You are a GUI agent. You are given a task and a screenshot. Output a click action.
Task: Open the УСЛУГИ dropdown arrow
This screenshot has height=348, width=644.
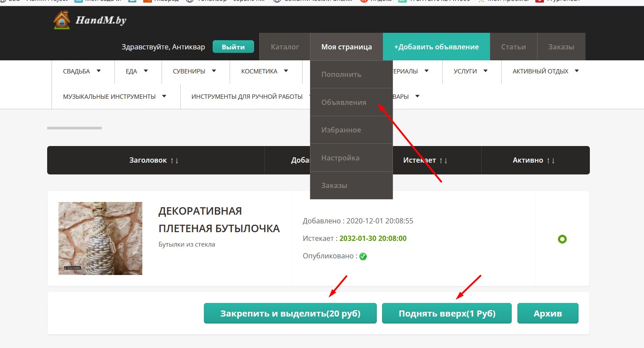[x=486, y=71]
